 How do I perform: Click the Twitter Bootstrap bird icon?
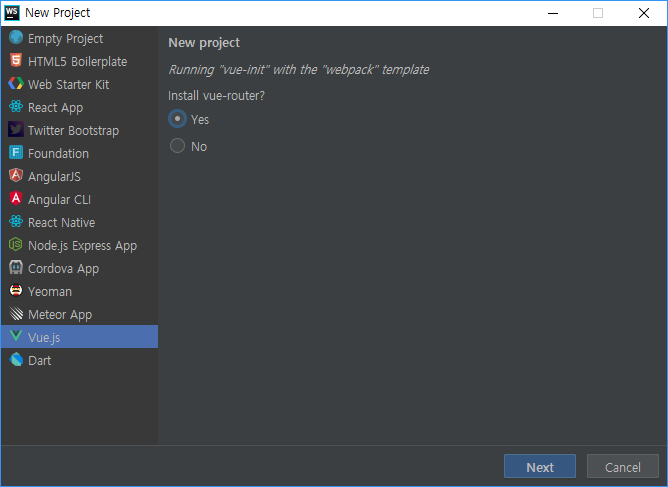(16, 130)
